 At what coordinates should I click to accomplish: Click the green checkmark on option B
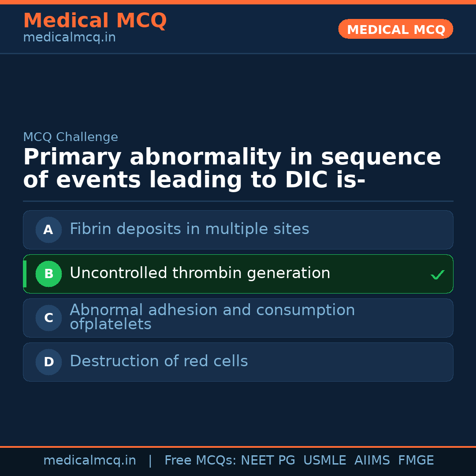pyautogui.click(x=437, y=275)
